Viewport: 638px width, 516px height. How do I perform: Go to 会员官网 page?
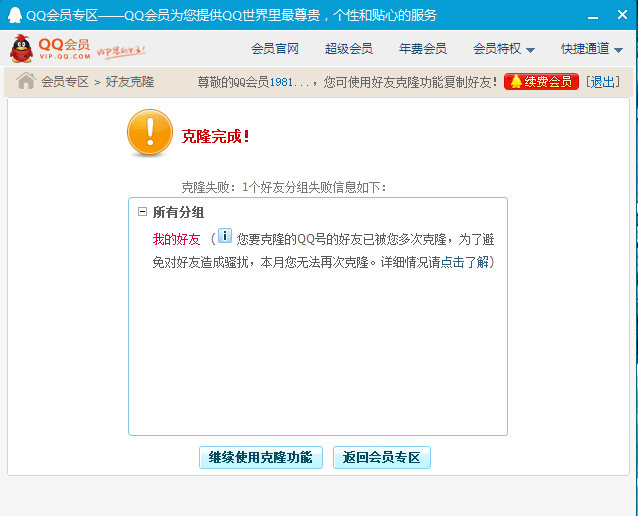point(275,49)
